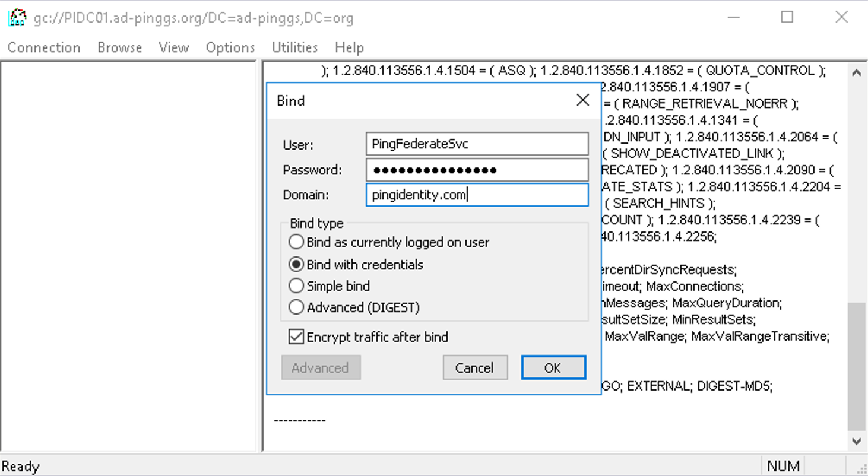Image resolution: width=868 pixels, height=476 pixels.
Task: Click the User input field
Action: pyautogui.click(x=477, y=144)
